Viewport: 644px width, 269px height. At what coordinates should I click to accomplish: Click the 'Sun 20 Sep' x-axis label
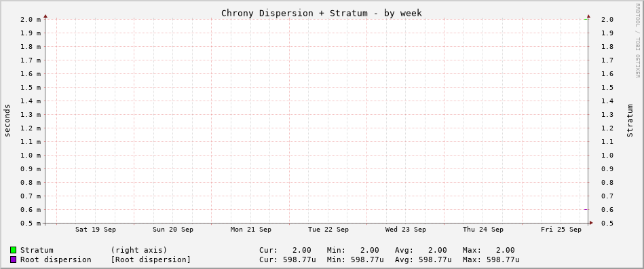click(x=173, y=230)
